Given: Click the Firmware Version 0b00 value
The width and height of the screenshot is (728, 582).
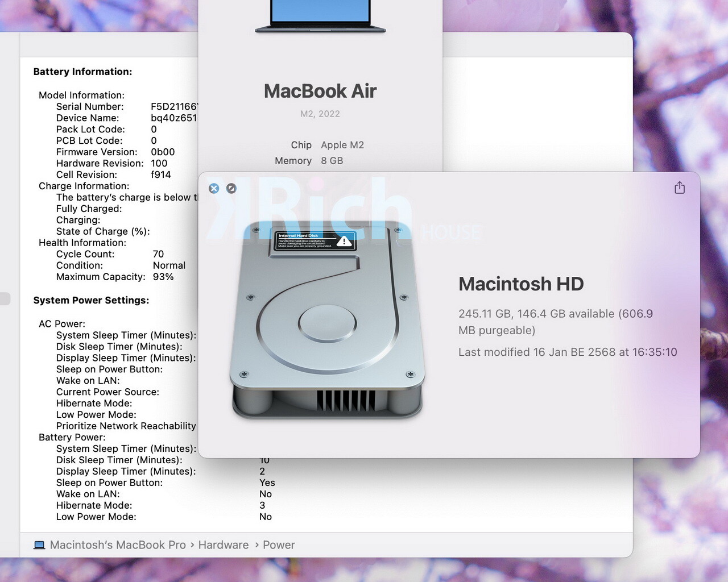Looking at the screenshot, I should (163, 152).
